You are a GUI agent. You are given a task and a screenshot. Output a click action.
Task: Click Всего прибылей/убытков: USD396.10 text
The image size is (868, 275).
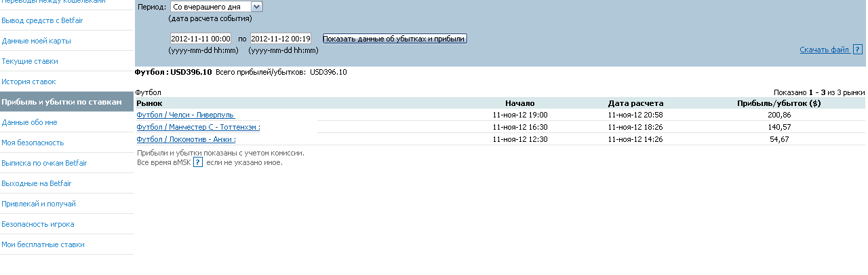tap(281, 72)
